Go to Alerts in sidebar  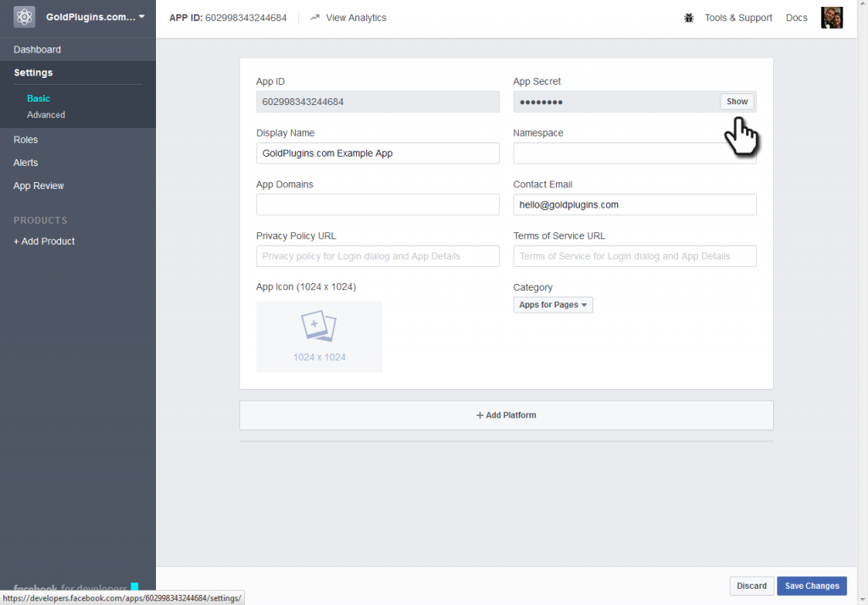point(26,163)
